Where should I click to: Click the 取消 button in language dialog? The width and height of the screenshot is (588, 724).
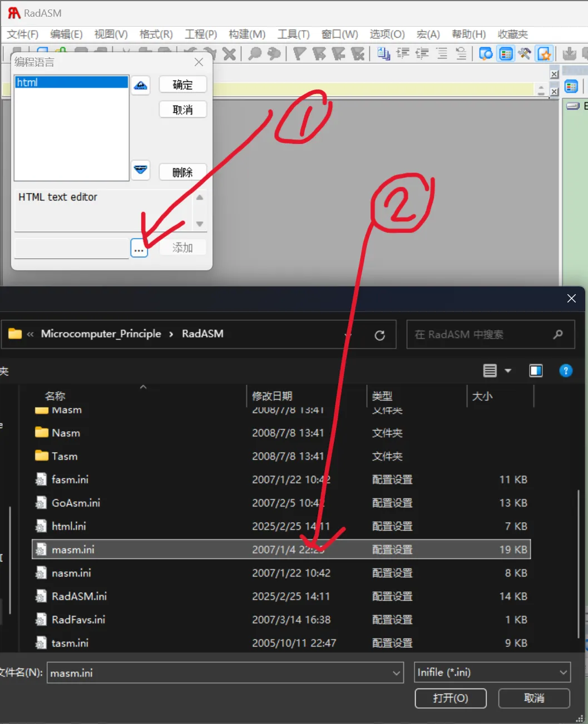pos(182,110)
